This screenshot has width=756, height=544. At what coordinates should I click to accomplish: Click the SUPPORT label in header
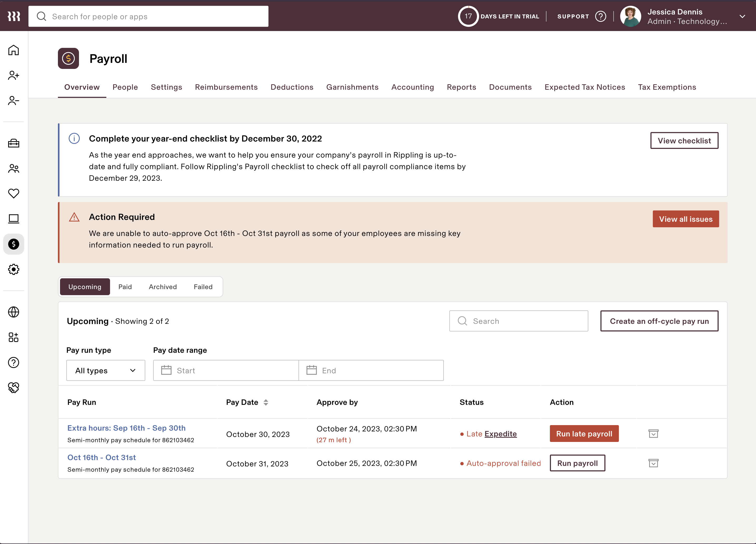[x=573, y=16]
